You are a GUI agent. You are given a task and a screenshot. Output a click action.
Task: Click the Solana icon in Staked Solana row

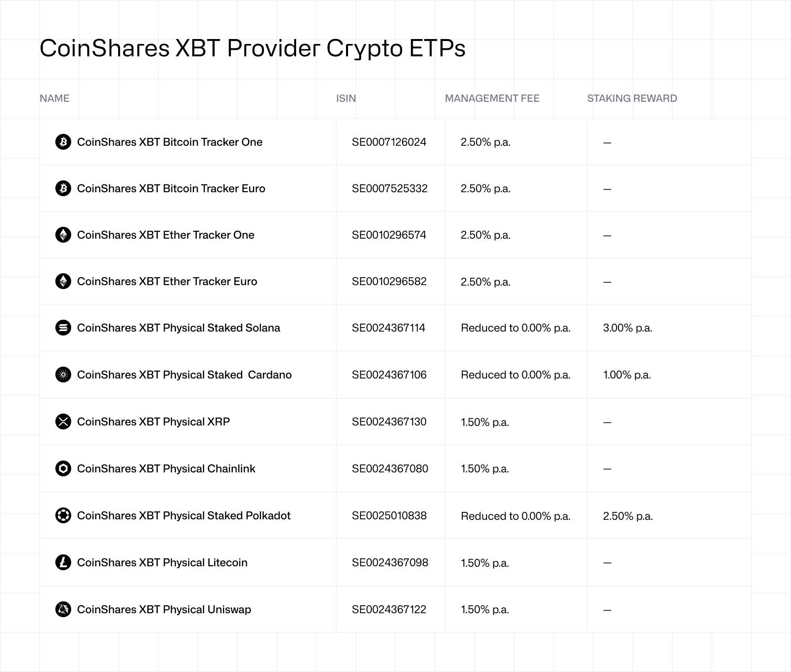coord(63,328)
